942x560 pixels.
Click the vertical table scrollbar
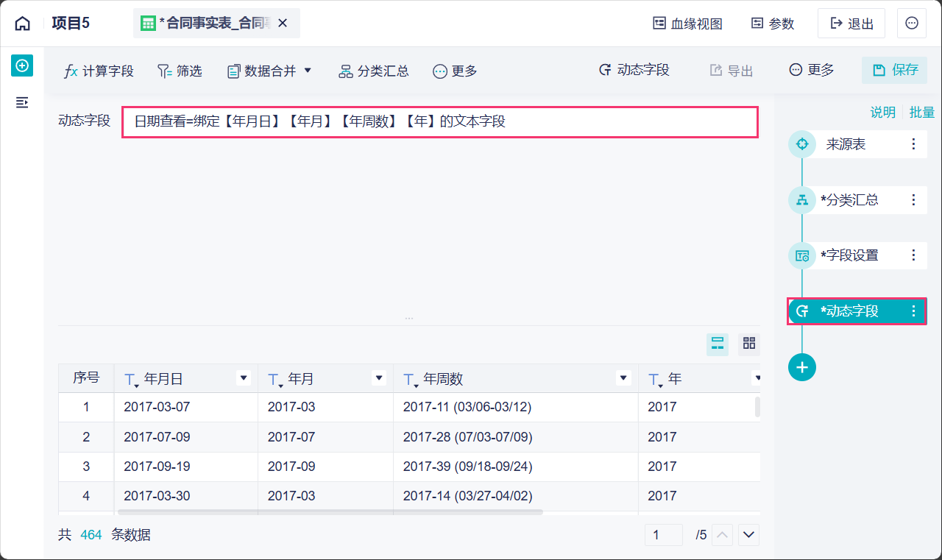[x=757, y=407]
